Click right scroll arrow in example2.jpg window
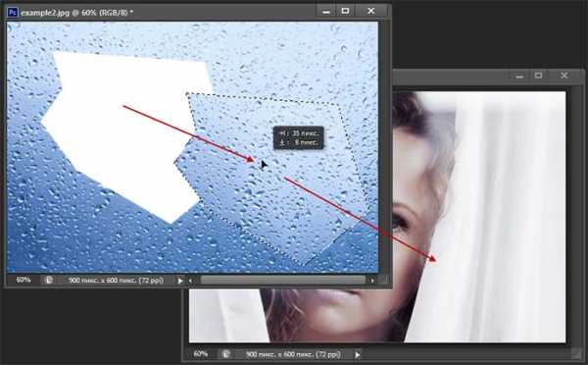Image resolution: width=588 pixels, height=365 pixels. 372,281
